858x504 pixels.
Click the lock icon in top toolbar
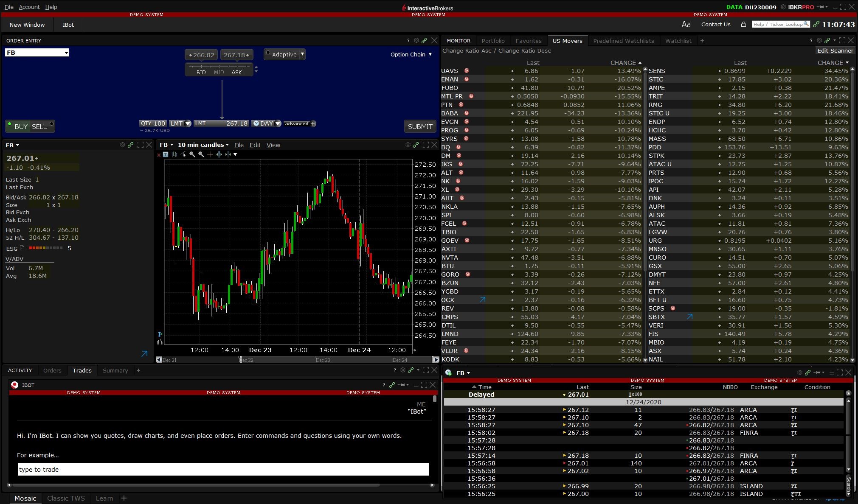tap(743, 25)
